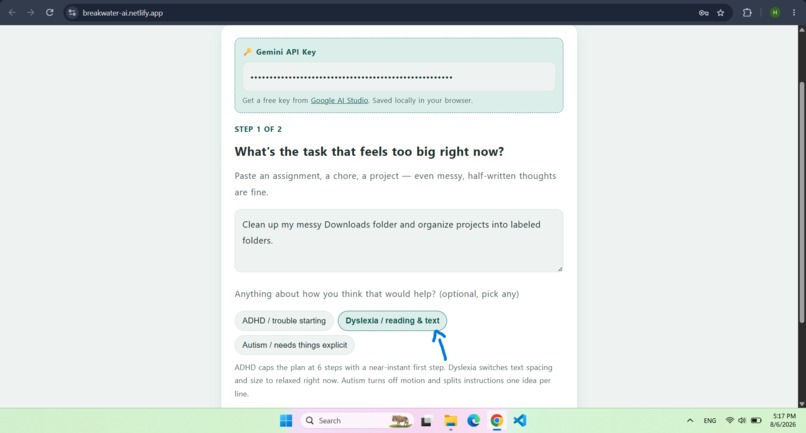This screenshot has width=806, height=433.
Task: Open File Explorer from the taskbar
Action: point(450,421)
